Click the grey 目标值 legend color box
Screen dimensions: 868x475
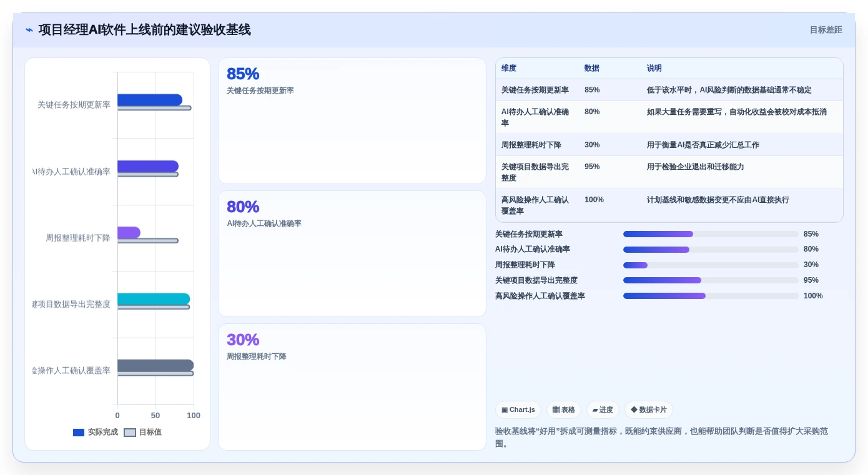tap(130, 433)
